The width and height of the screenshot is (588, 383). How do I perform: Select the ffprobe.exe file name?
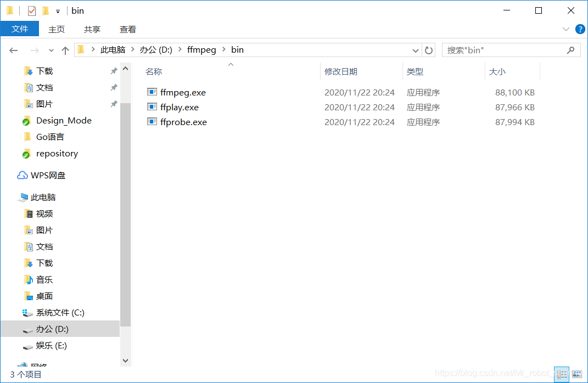(x=183, y=122)
